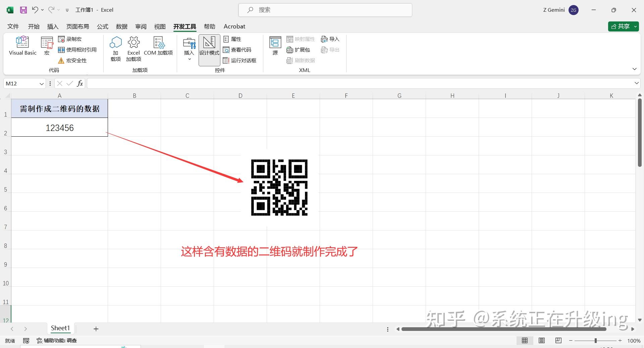Switch to the Formulas (公式) tab
The height and width of the screenshot is (348, 644).
(103, 26)
